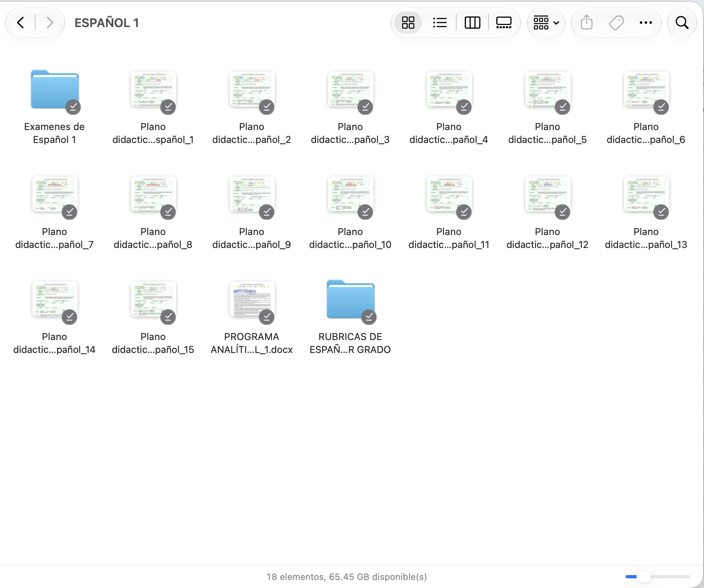
Task: Select Plano didactic...pañol_13 file icon
Action: pyautogui.click(x=646, y=194)
